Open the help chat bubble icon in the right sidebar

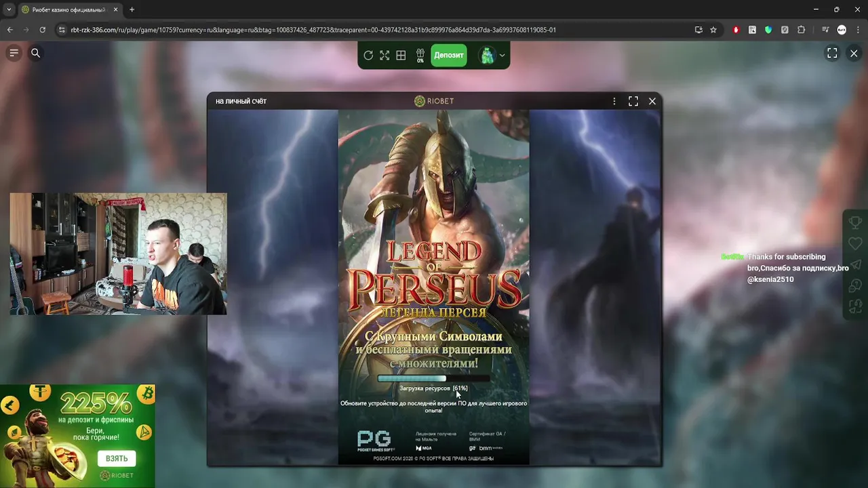[x=855, y=285]
